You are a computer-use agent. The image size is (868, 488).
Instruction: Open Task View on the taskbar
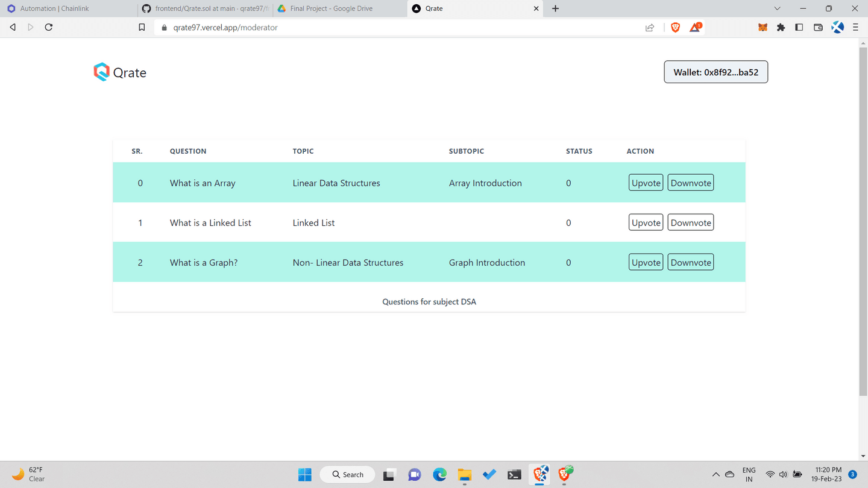(389, 475)
